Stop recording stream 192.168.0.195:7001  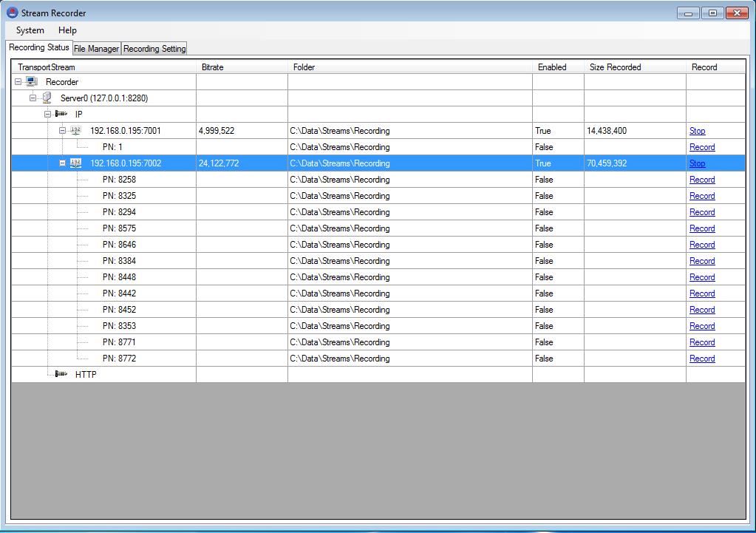point(697,131)
